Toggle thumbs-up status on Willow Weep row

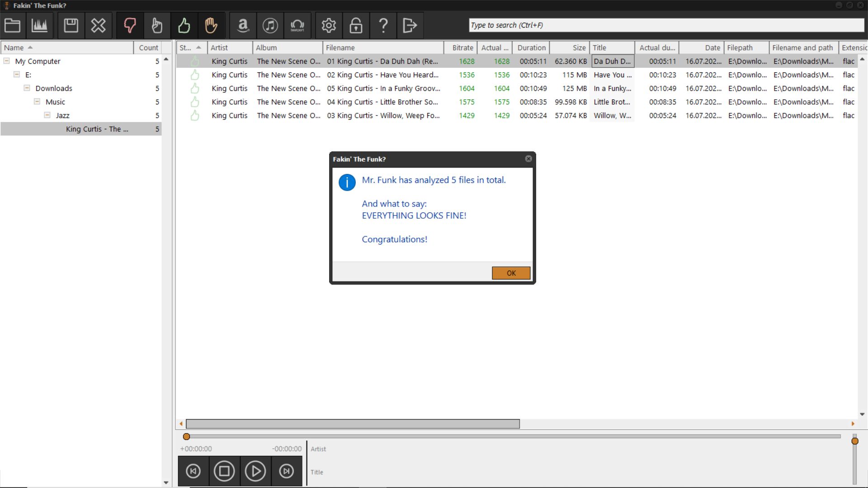pyautogui.click(x=195, y=115)
